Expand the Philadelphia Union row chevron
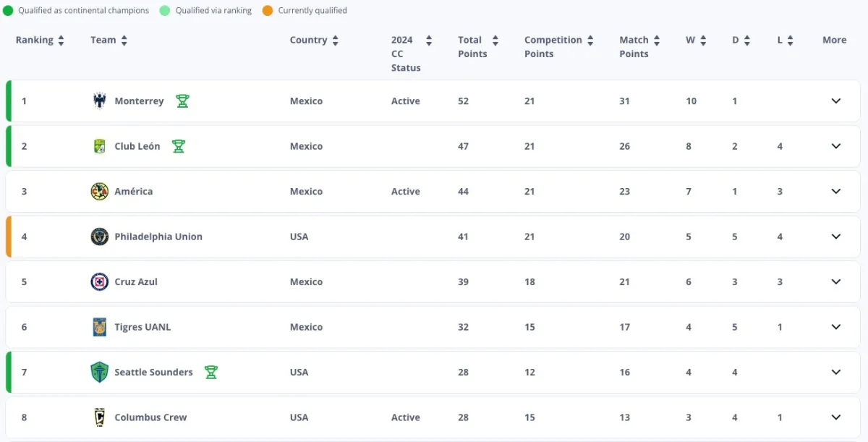Image resolution: width=868 pixels, height=442 pixels. tap(836, 237)
